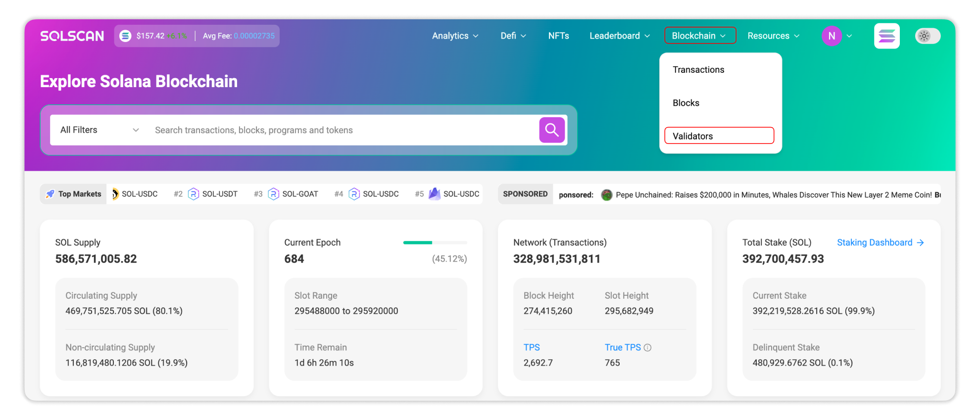Screen dimensions: 980x420
Task: Click the SOL Supply value 586,571,005.82
Action: point(96,259)
